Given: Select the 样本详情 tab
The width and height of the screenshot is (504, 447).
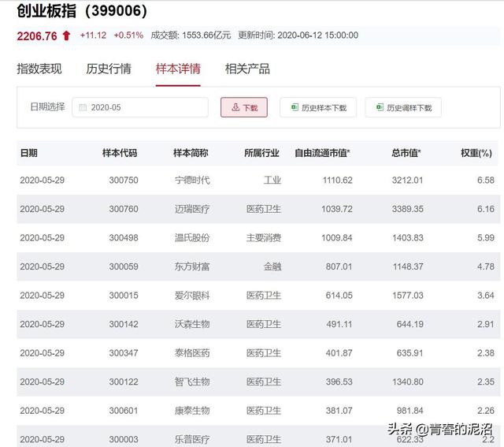Looking at the screenshot, I should click(x=178, y=69).
